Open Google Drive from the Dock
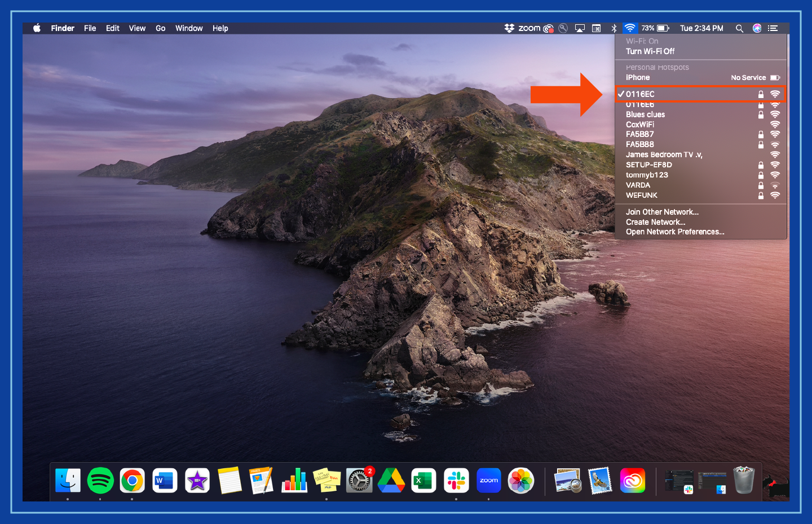The height and width of the screenshot is (524, 812). pos(391,480)
